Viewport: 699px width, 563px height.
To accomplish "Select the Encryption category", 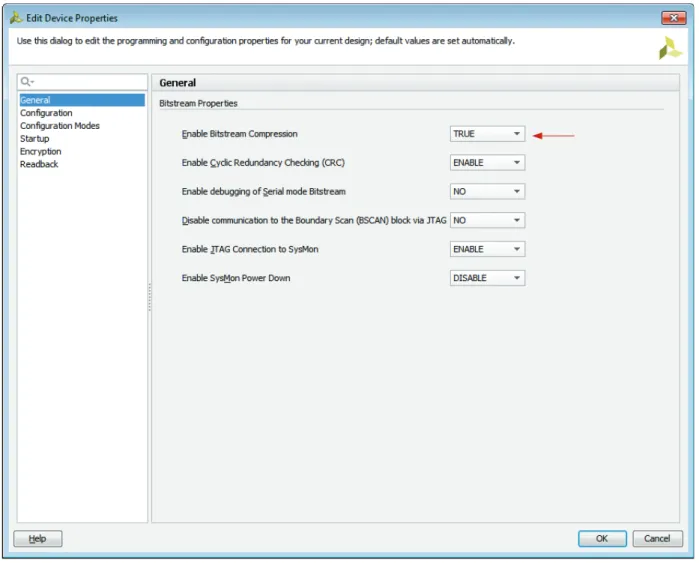I will tap(41, 152).
